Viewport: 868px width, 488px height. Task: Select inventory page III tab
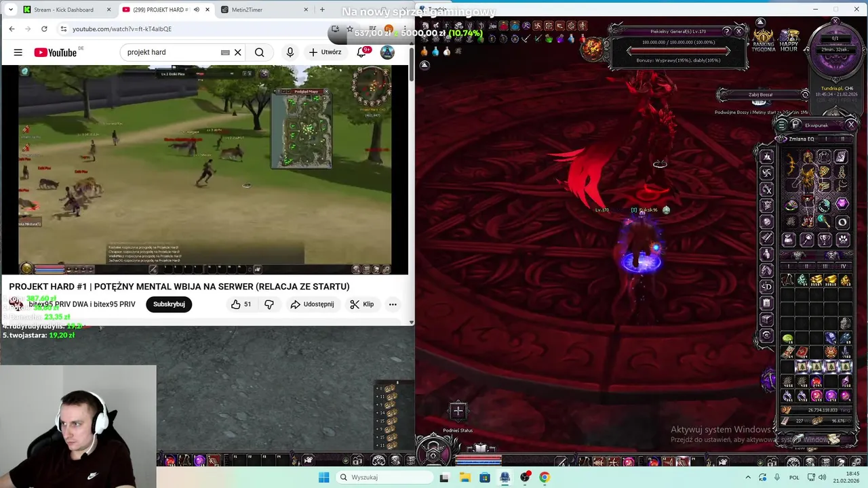[825, 266]
